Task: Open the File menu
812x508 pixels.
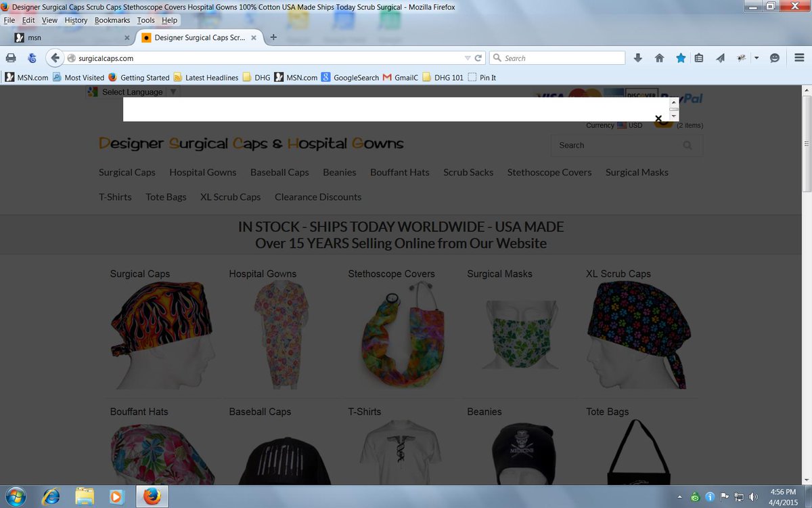Action: coord(9,20)
